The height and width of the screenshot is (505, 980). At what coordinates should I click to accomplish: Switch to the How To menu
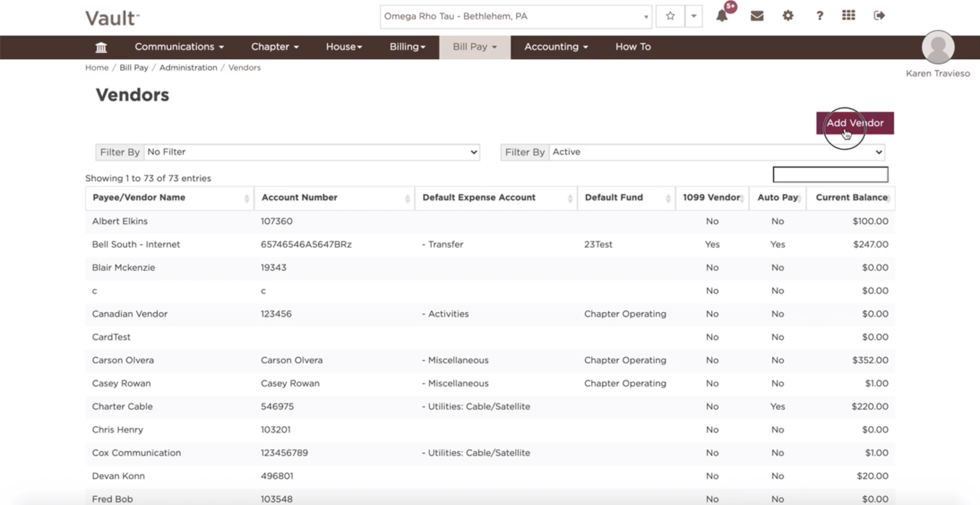[633, 47]
